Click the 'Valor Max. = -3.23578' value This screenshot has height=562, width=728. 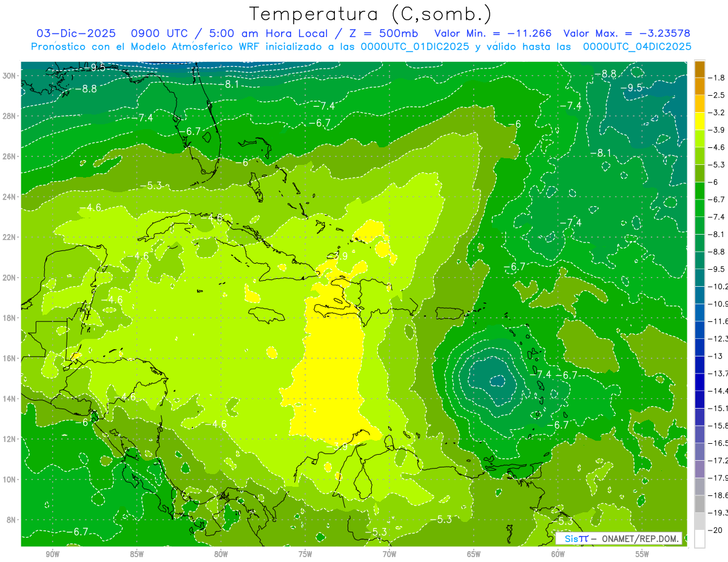[627, 33]
